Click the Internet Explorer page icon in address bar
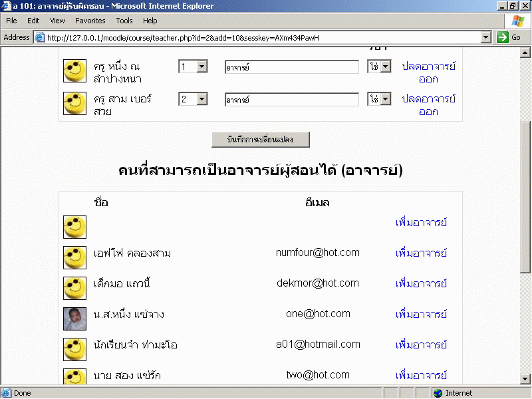This screenshot has width=532, height=399. pyautogui.click(x=40, y=37)
